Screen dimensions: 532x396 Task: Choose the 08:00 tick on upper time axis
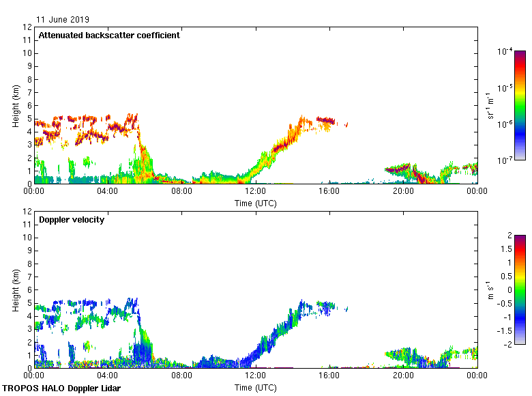click(x=181, y=192)
